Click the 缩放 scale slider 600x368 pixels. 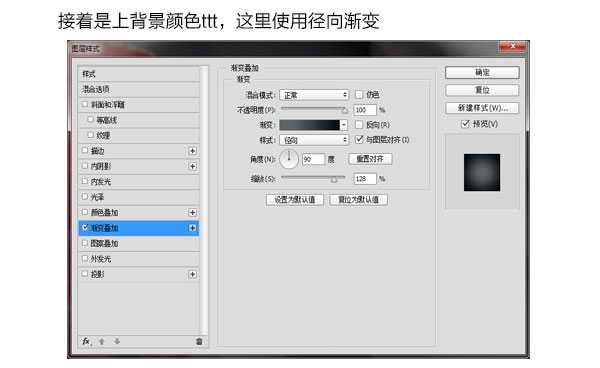click(313, 178)
